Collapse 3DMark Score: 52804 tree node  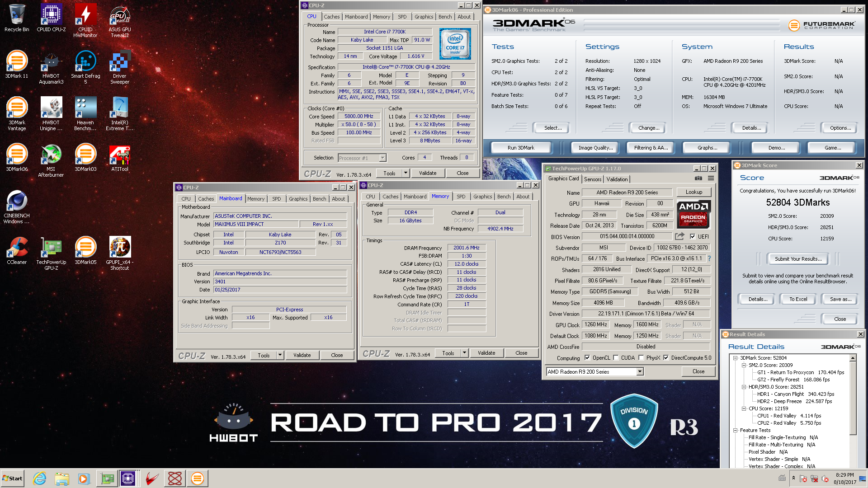[736, 358]
